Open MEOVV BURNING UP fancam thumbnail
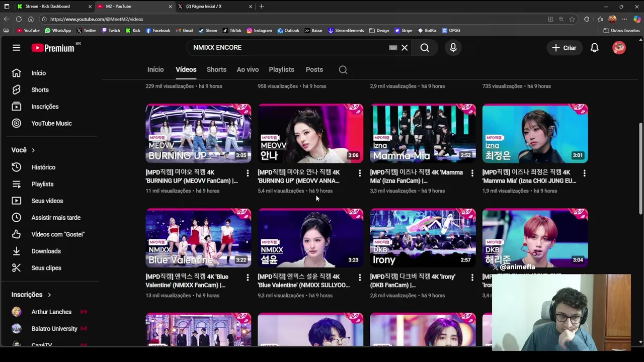Screen dimensions: 644x362 click(198, 133)
